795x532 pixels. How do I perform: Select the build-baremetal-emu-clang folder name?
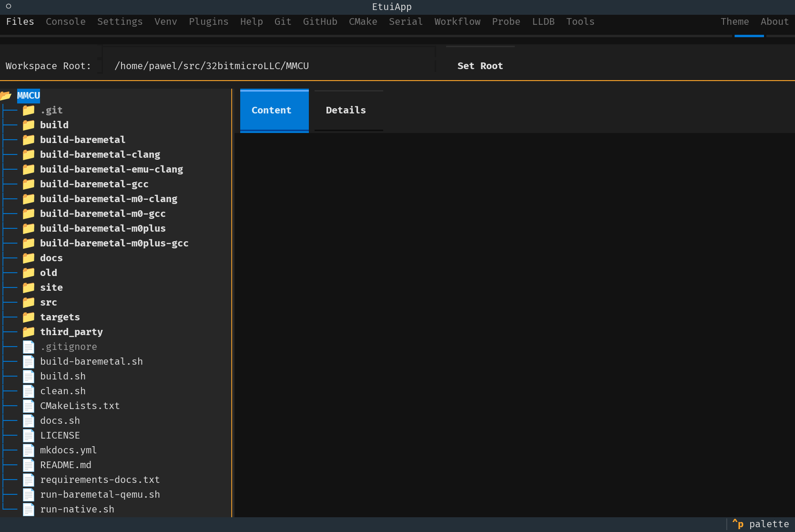click(x=112, y=169)
